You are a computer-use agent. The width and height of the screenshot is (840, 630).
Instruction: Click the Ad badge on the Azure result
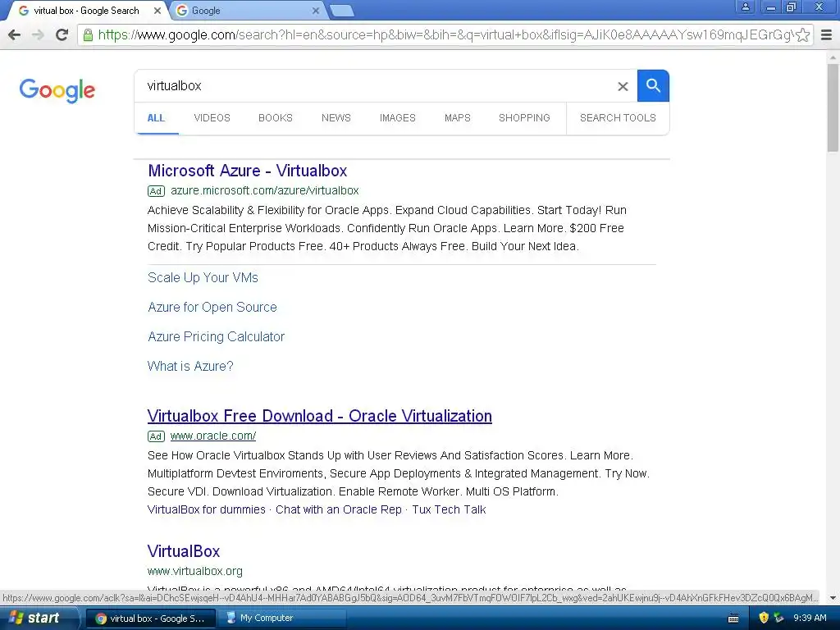click(156, 191)
